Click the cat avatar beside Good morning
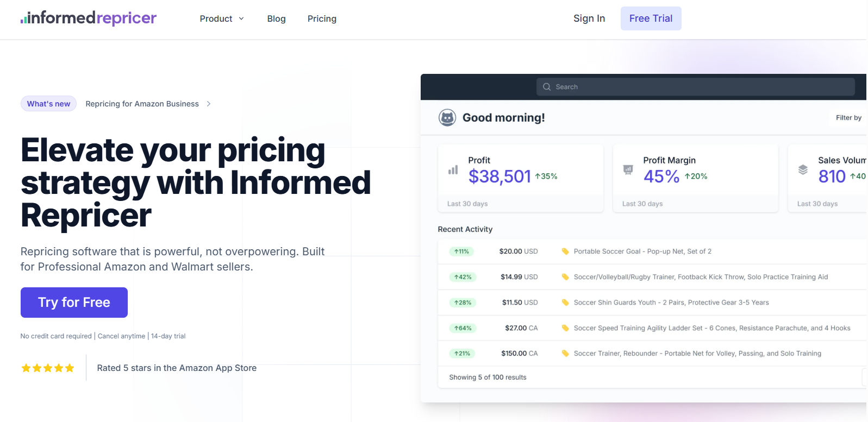 point(447,117)
